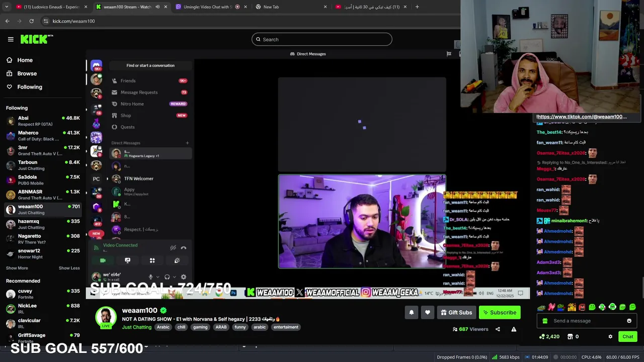
Task: Mute the weaam100 Stream tab audio
Action: [157, 7]
